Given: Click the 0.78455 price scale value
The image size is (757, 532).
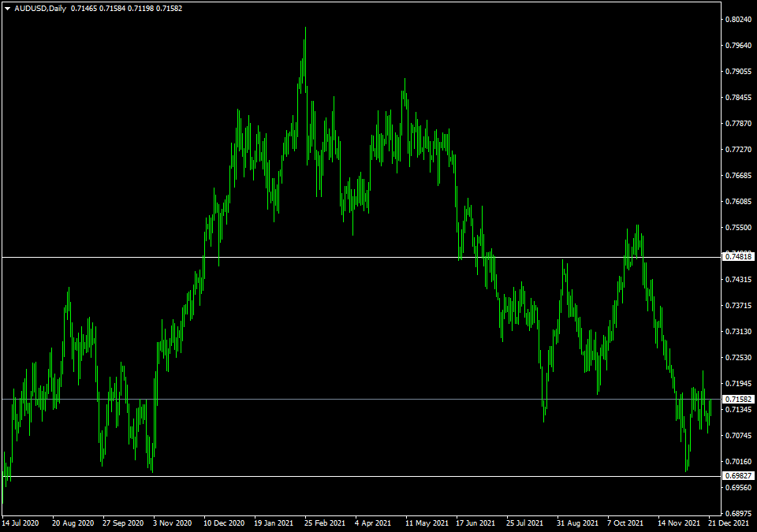Looking at the screenshot, I should 739,98.
